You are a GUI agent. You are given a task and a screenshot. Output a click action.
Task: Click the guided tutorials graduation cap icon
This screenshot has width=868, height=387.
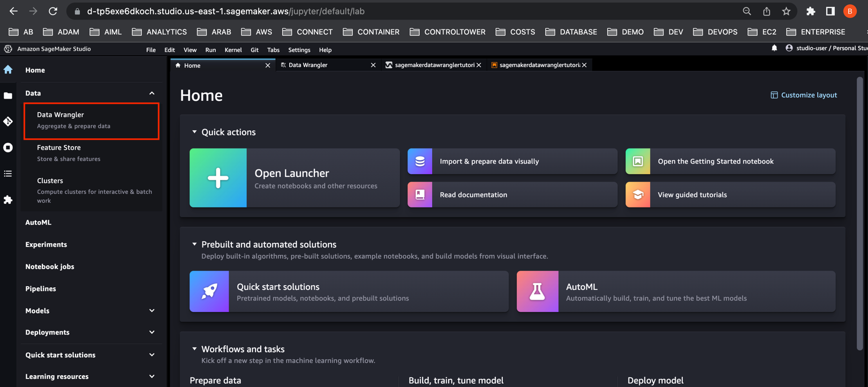pos(638,195)
